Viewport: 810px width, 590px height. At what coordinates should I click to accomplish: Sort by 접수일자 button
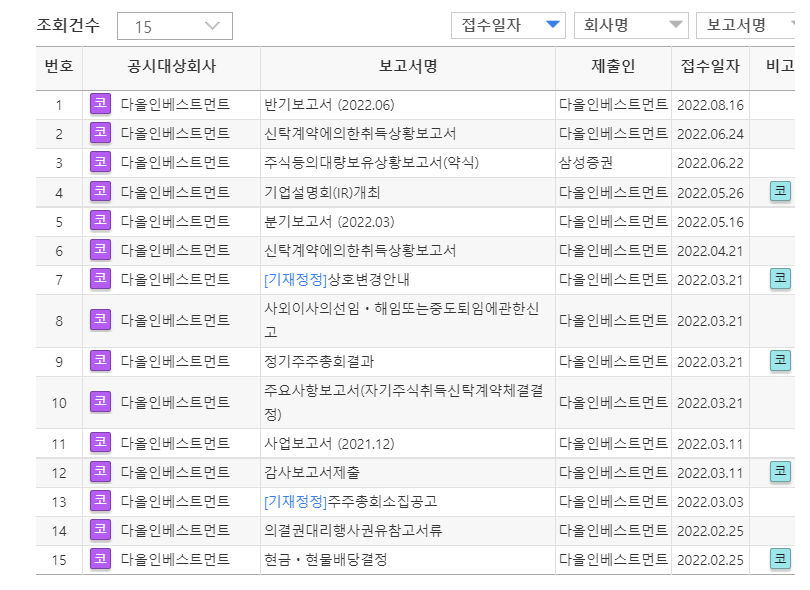508,25
